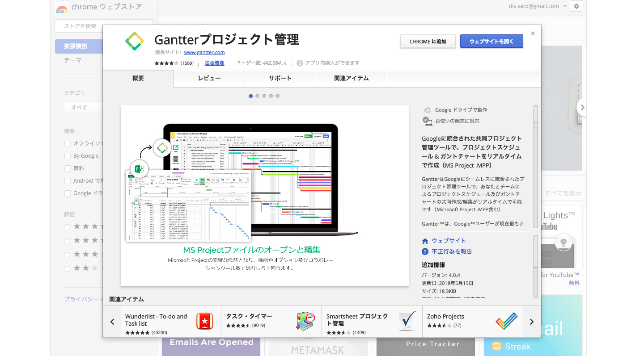Select the three-star rating radio

click(x=67, y=255)
